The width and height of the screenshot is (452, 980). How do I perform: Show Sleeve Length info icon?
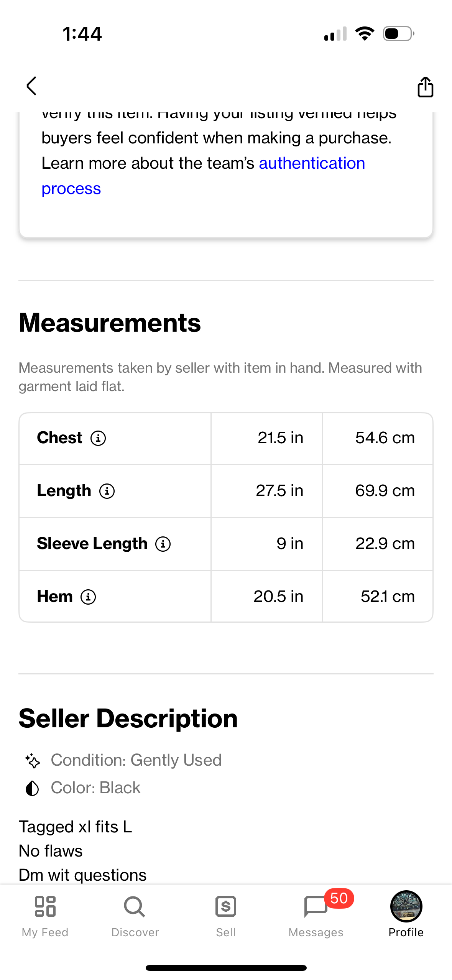(163, 544)
